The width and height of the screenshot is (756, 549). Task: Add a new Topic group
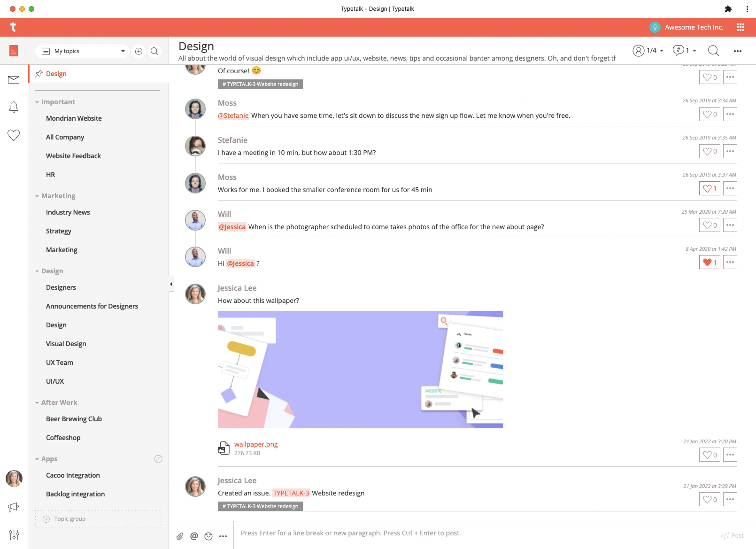tap(99, 519)
